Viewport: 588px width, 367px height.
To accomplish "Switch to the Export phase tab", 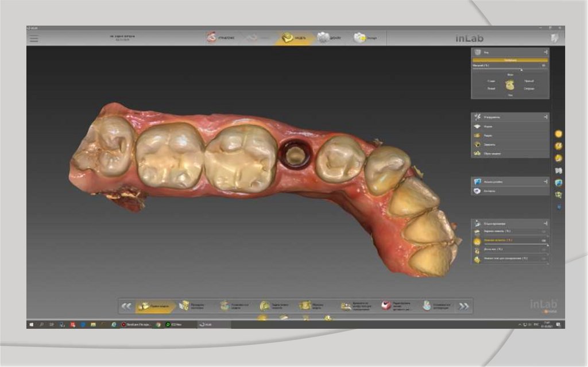I will tap(365, 37).
